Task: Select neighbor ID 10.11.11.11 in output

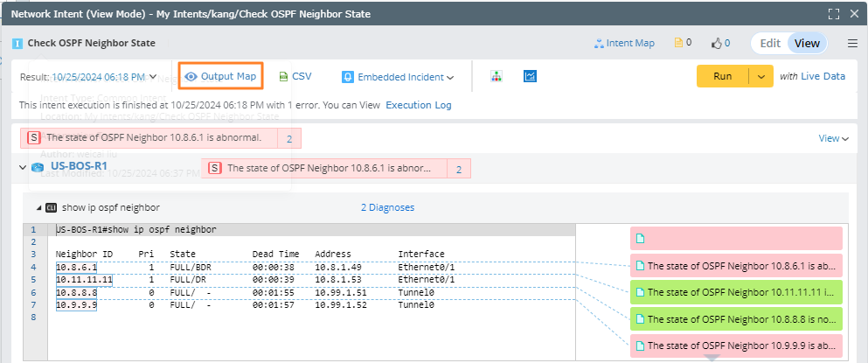Action: pyautogui.click(x=84, y=280)
